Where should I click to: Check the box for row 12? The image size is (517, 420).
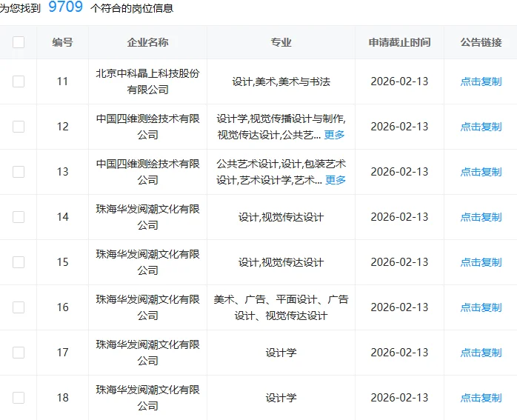point(19,127)
